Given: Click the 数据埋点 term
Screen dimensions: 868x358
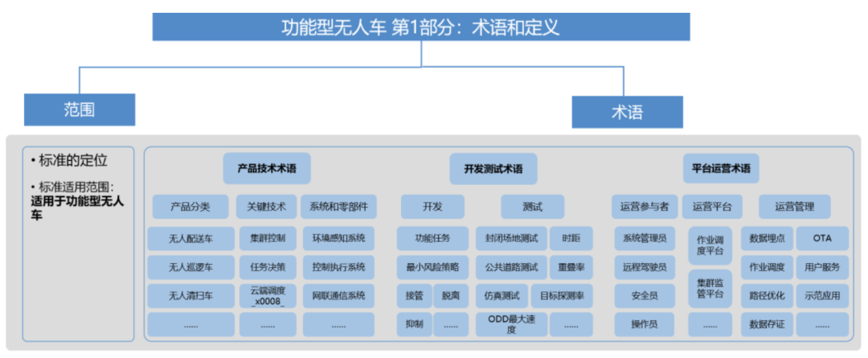Looking at the screenshot, I should (768, 239).
